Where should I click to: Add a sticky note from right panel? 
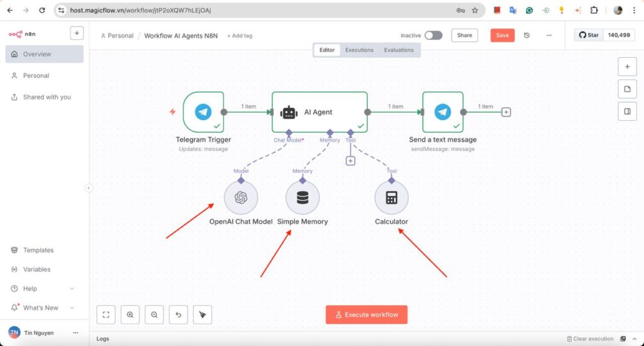tap(627, 89)
